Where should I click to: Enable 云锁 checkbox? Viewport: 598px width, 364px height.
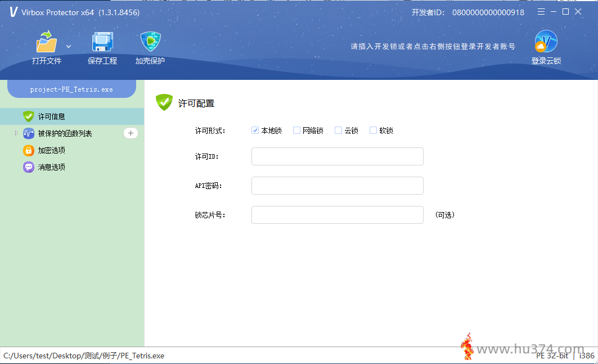coord(338,131)
